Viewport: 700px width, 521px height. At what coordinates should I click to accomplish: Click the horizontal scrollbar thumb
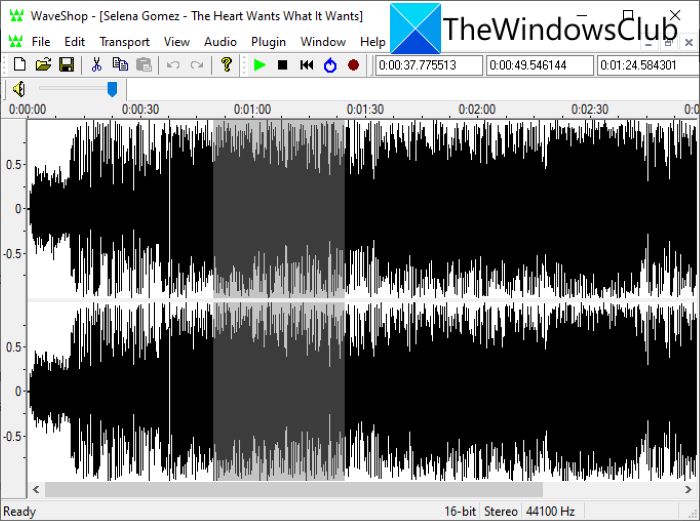click(x=294, y=489)
